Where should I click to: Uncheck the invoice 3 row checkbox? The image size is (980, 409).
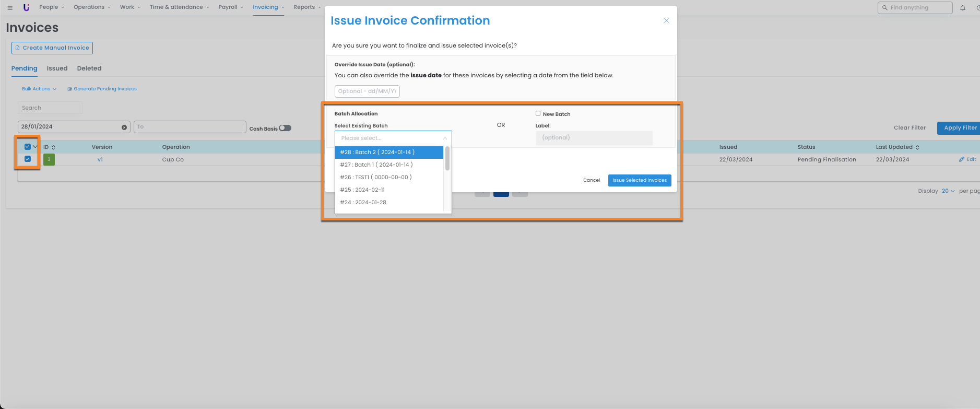28,159
